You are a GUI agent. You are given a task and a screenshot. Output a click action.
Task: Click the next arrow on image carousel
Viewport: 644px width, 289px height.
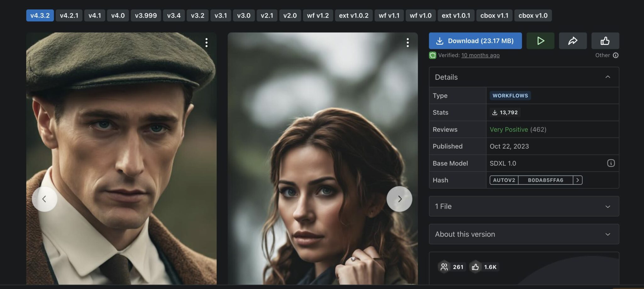(x=399, y=199)
